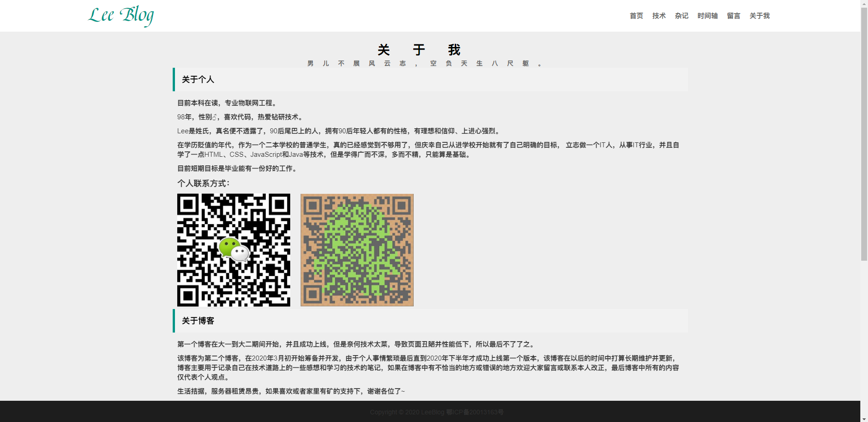Open the 杂记 page
This screenshot has height=422, width=868.
pyautogui.click(x=681, y=16)
